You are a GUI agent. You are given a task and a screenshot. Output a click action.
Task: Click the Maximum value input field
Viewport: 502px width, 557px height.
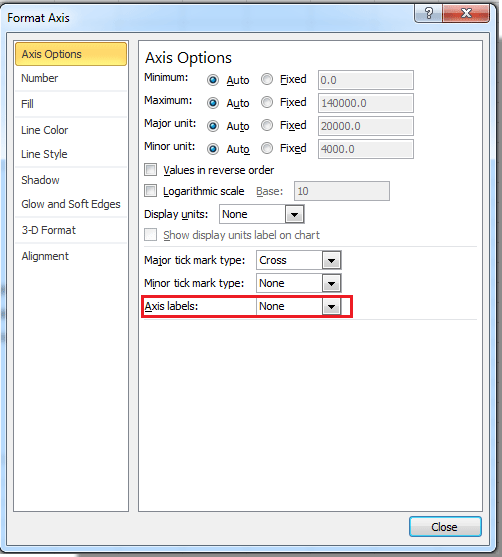point(366,103)
